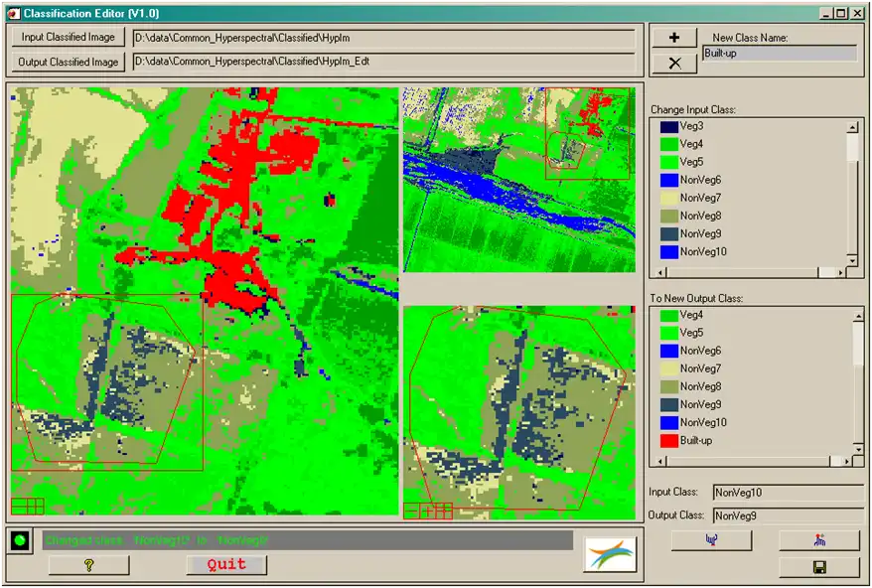
Task: Click the figure icon button above the save button
Action: [x=819, y=539]
